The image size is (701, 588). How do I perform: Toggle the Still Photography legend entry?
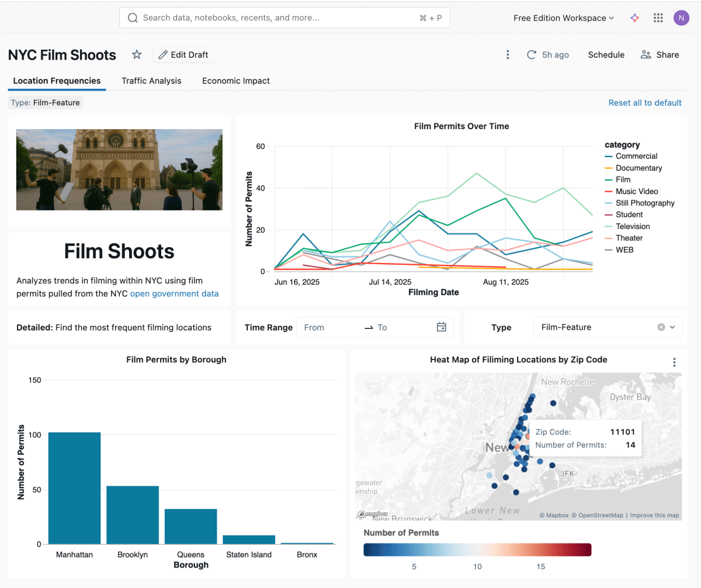(x=640, y=203)
